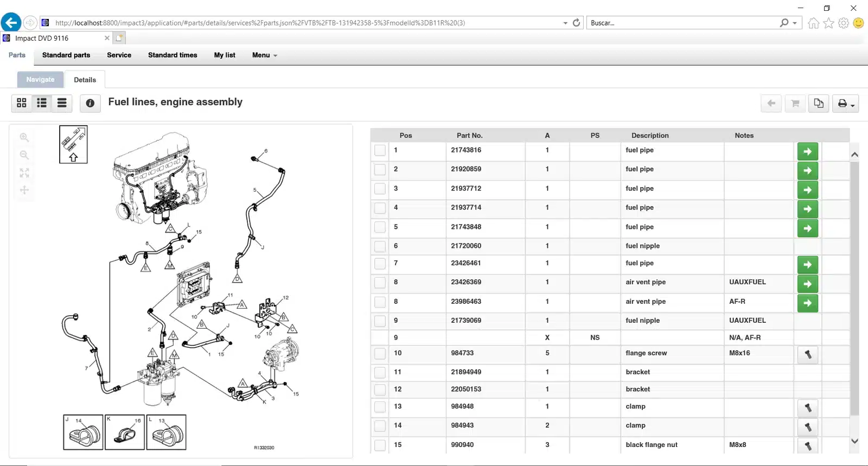Click hammer icon for flange screw 984733

pos(807,354)
